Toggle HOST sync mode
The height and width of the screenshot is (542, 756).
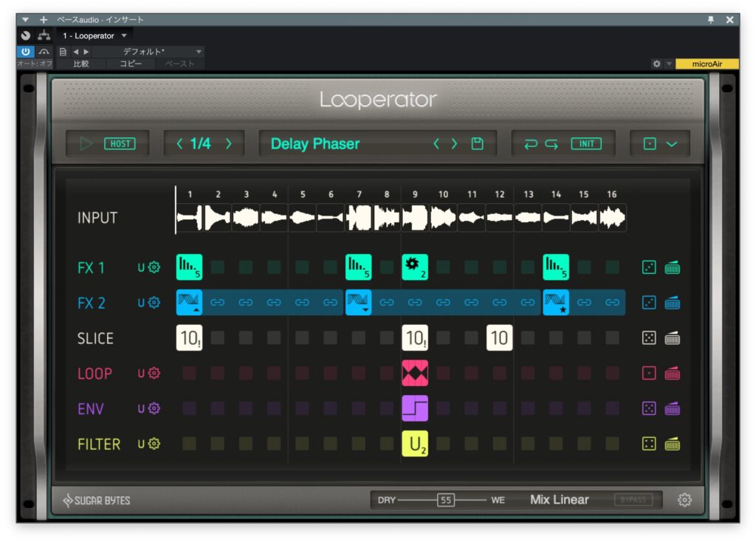(x=119, y=143)
